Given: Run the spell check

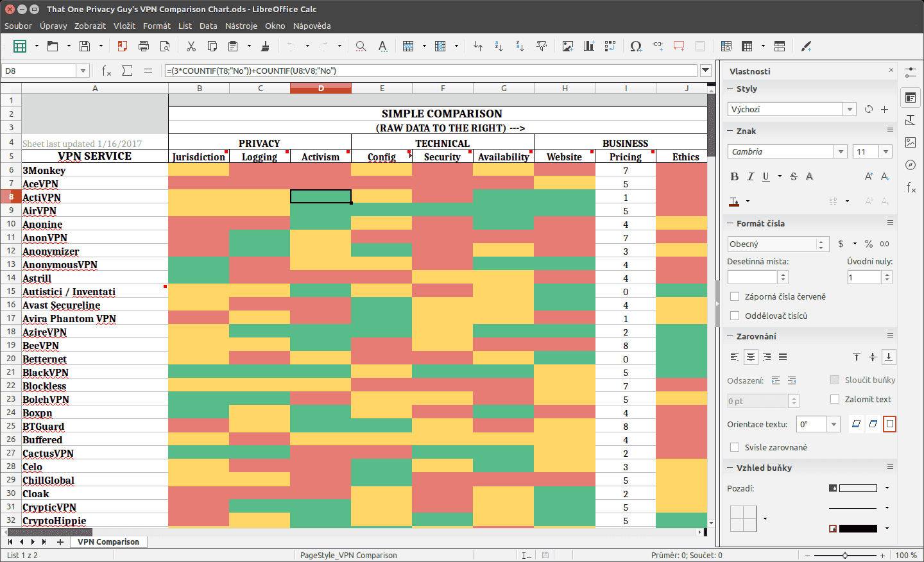Looking at the screenshot, I should [x=382, y=46].
